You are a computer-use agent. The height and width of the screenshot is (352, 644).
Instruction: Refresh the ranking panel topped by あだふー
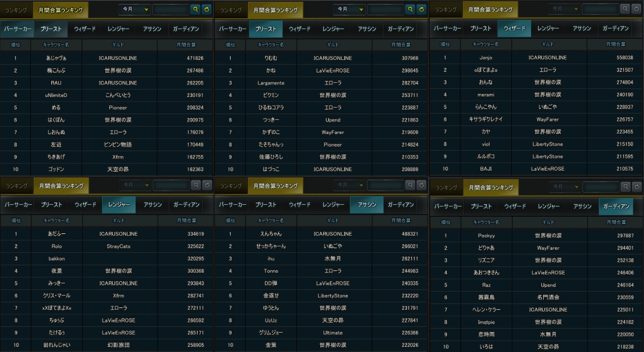pos(207,185)
